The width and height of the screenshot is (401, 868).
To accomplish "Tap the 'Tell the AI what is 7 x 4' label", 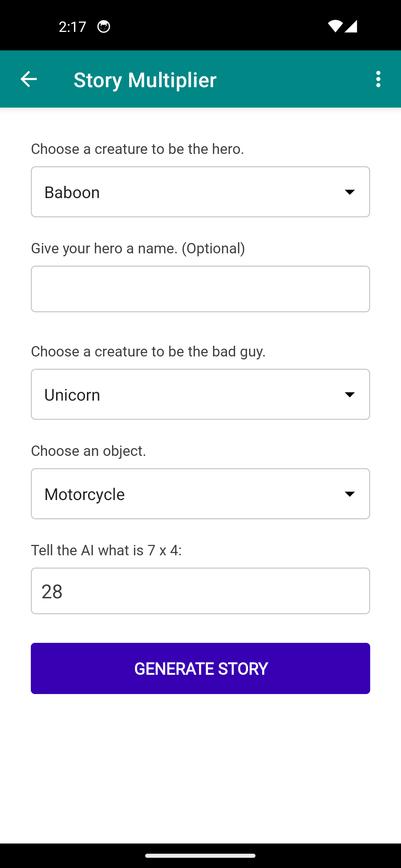I will [106, 550].
